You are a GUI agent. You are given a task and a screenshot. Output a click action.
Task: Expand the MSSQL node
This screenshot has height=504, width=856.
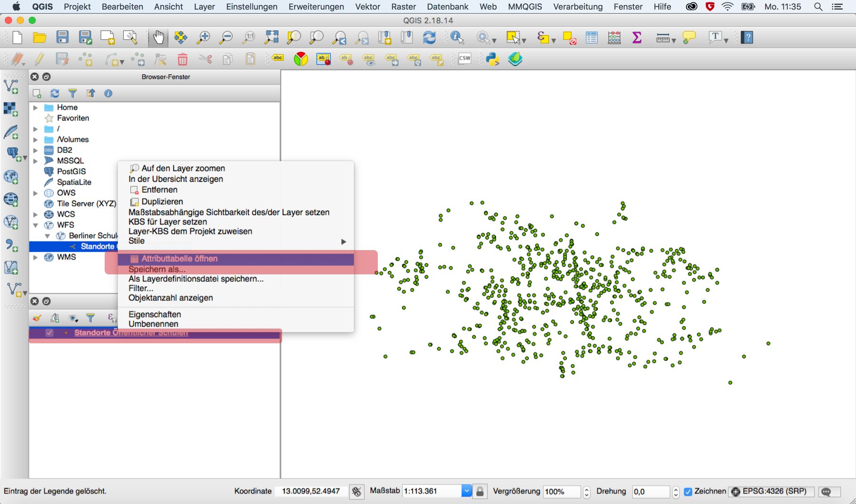[35, 161]
